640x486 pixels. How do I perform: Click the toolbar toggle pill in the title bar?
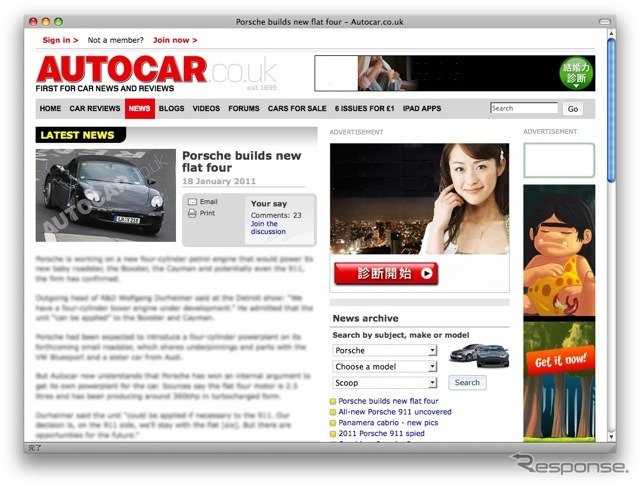(604, 22)
